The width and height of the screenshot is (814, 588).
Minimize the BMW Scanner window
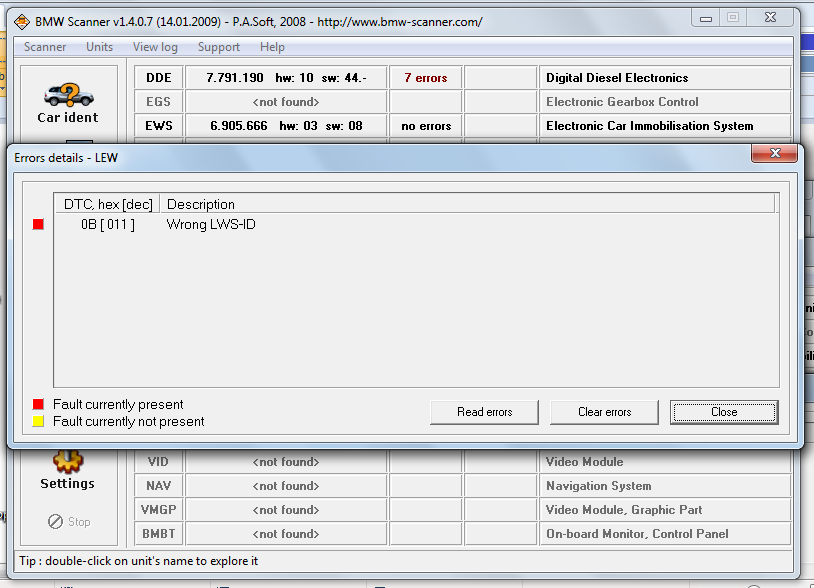click(x=706, y=18)
